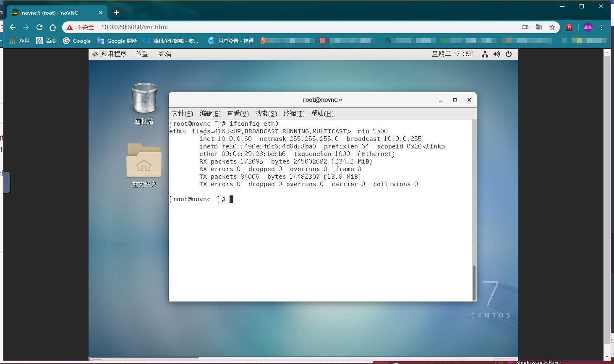
Task: Click the browser scrollbar down arrow
Action: point(607,357)
